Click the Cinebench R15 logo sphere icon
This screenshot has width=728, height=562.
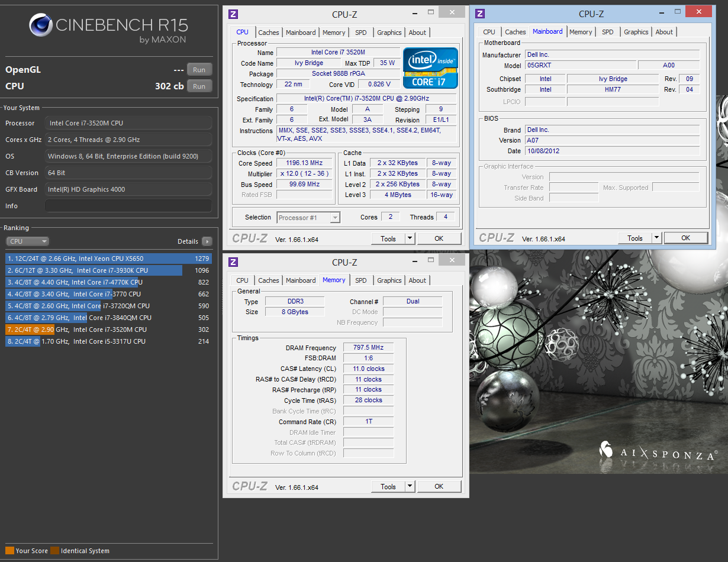point(40,25)
